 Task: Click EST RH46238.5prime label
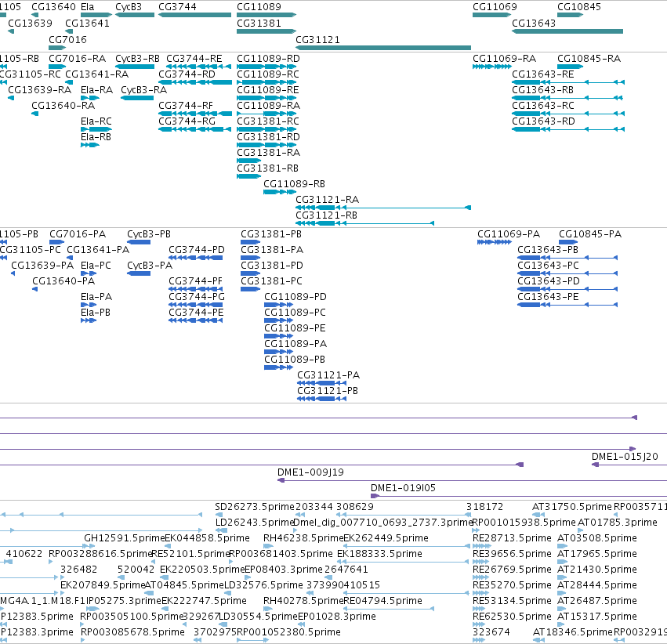303,537
